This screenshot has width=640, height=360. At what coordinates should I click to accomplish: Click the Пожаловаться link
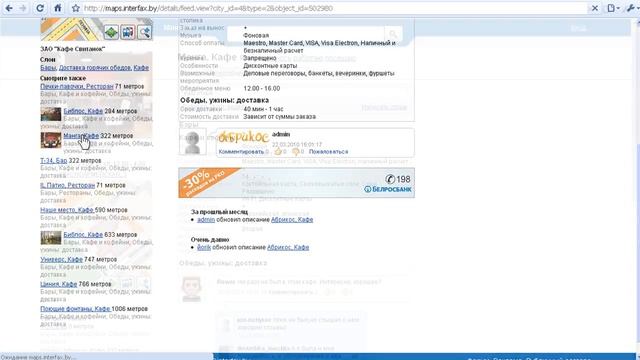point(329,152)
